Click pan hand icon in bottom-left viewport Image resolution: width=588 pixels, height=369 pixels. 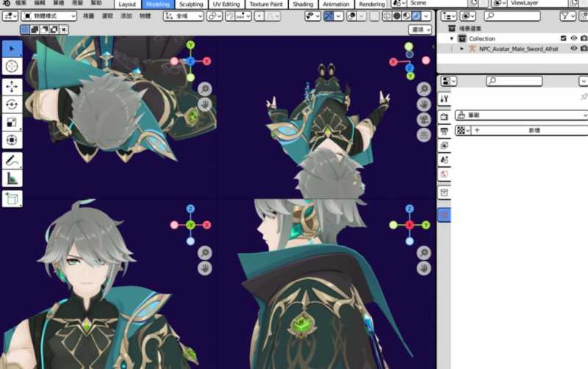pos(205,268)
